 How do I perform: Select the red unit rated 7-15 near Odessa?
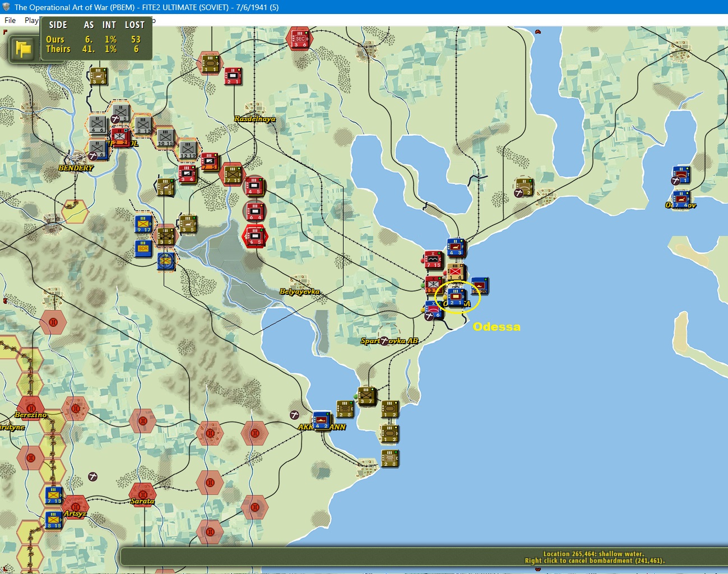click(x=433, y=259)
